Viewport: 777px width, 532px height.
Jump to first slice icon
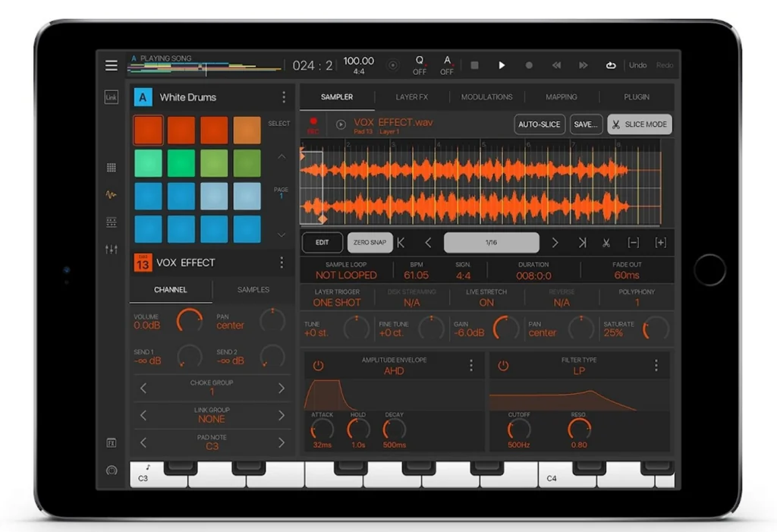coord(401,242)
